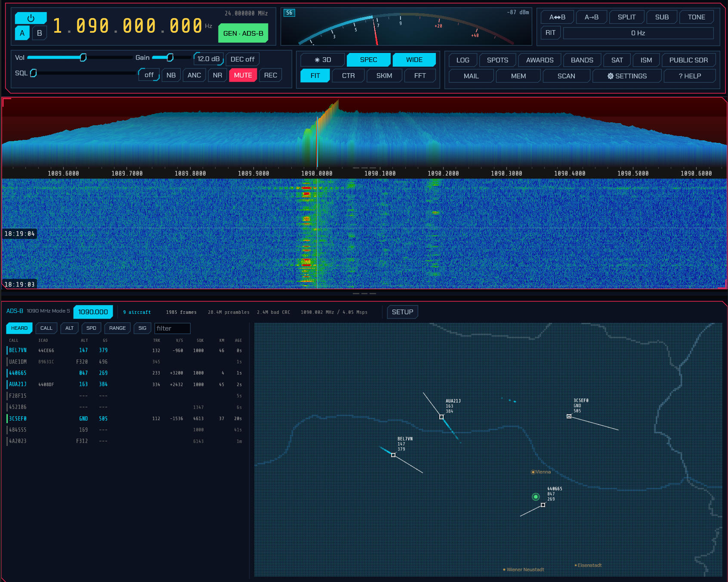Click the power icon button
This screenshot has width=728, height=582.
point(31,18)
